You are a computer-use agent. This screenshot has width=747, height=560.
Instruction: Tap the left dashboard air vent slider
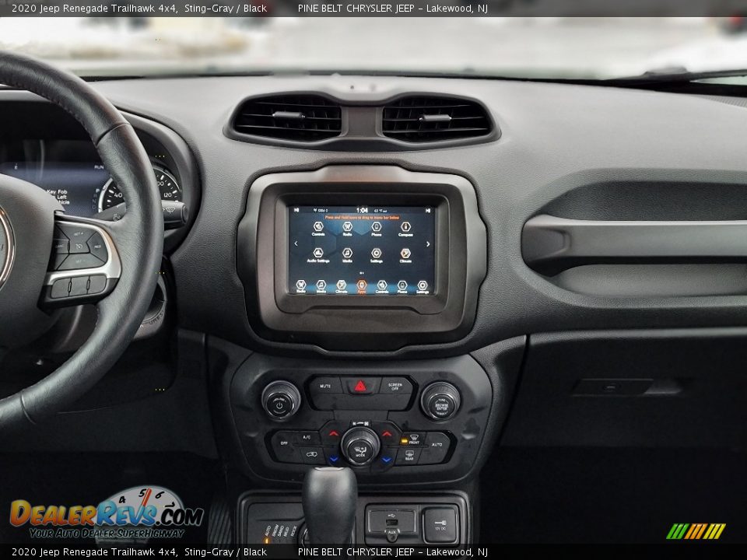289,115
